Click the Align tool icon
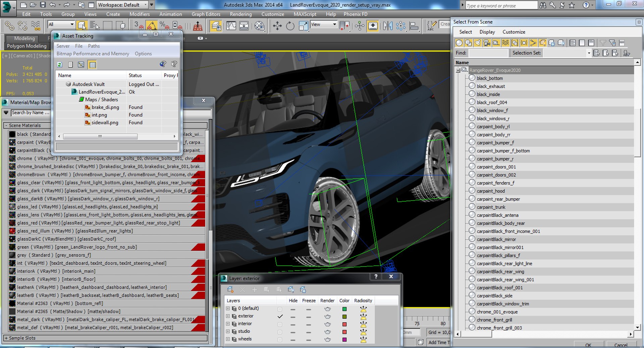This screenshot has width=644, height=348. coord(414,26)
